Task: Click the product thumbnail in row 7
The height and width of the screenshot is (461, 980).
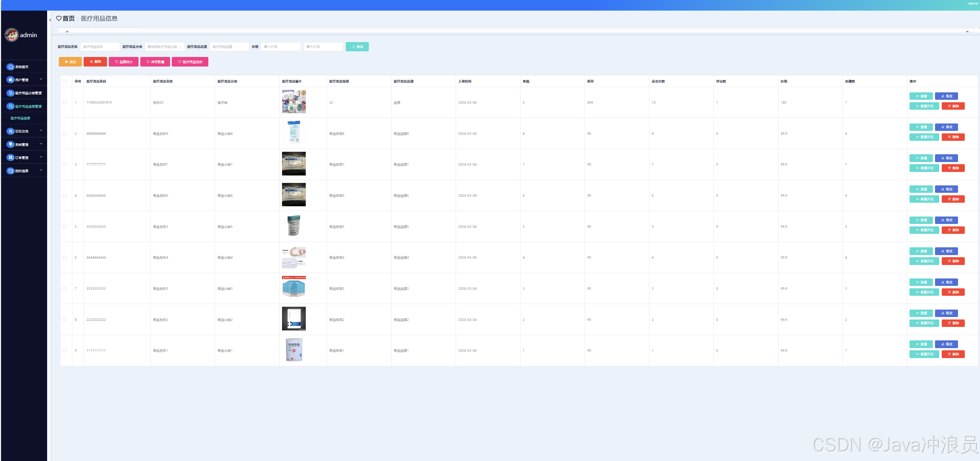Action: pos(294,287)
